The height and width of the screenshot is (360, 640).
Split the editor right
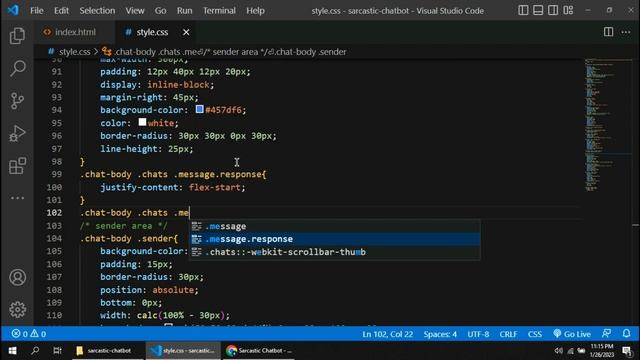(608, 32)
